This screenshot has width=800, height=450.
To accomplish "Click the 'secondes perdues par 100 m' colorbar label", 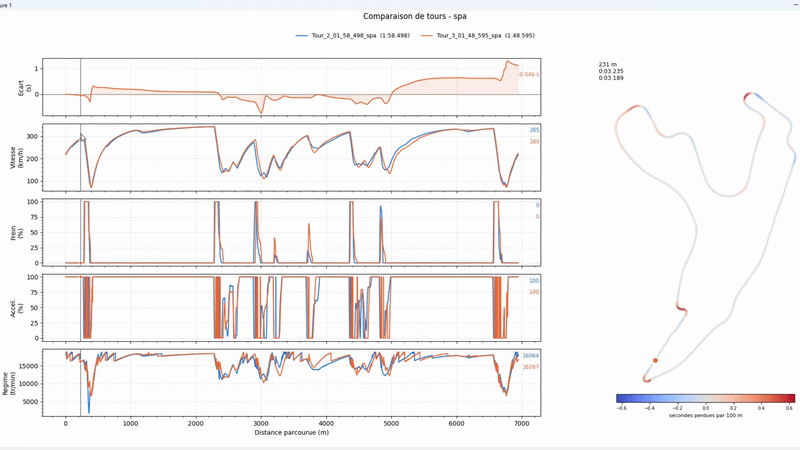I will [705, 415].
